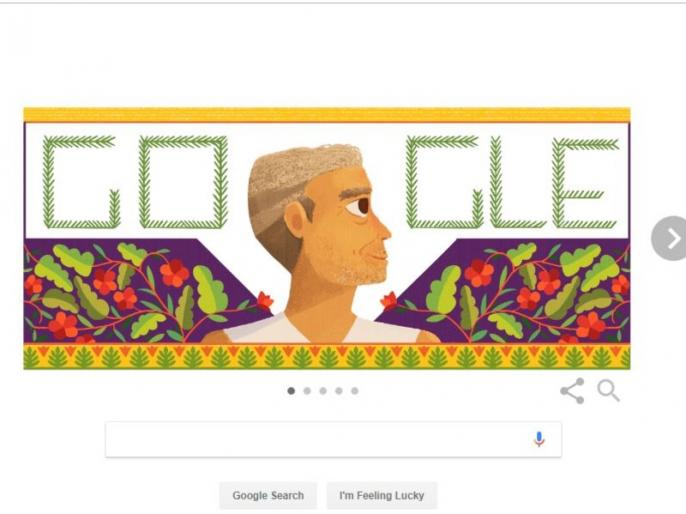Image resolution: width=686 pixels, height=514 pixels.
Task: Jump to the fifth carousel dot
Action: 354,391
